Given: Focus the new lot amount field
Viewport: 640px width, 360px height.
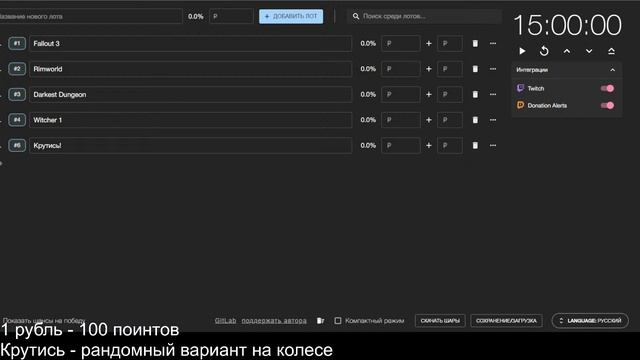Looking at the screenshot, I should [231, 16].
